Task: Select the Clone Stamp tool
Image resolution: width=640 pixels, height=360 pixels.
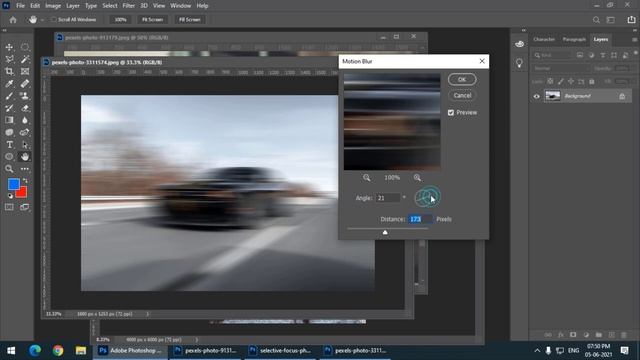Action: (x=25, y=96)
